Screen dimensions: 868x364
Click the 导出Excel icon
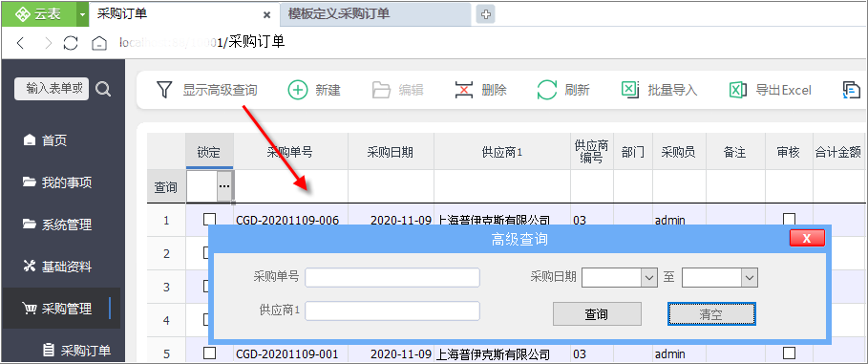pyautogui.click(x=738, y=90)
